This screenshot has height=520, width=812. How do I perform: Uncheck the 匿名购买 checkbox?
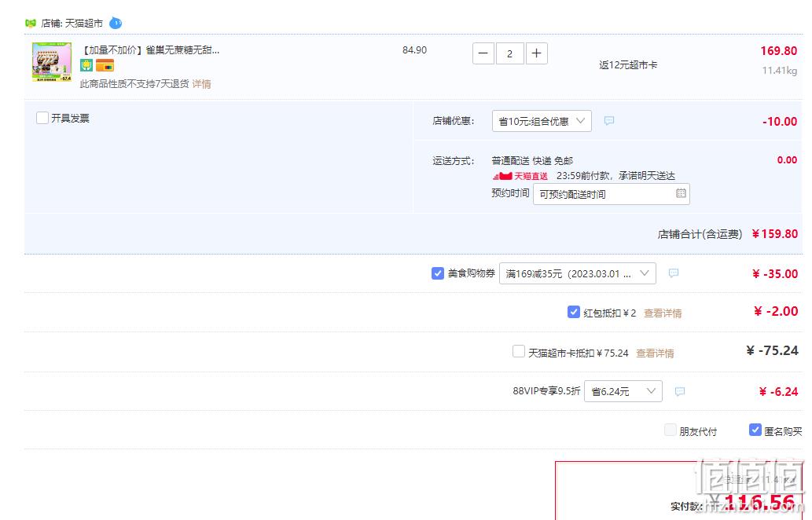point(755,430)
